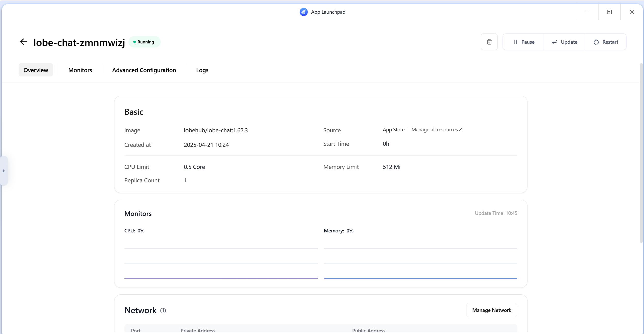Click the Network section heading
This screenshot has width=644, height=334.
pos(140,310)
